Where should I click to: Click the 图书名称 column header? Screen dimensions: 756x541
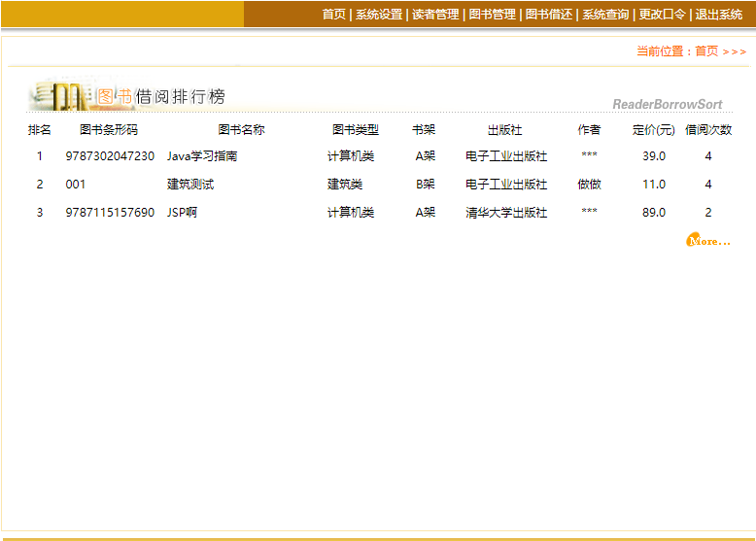pyautogui.click(x=241, y=129)
